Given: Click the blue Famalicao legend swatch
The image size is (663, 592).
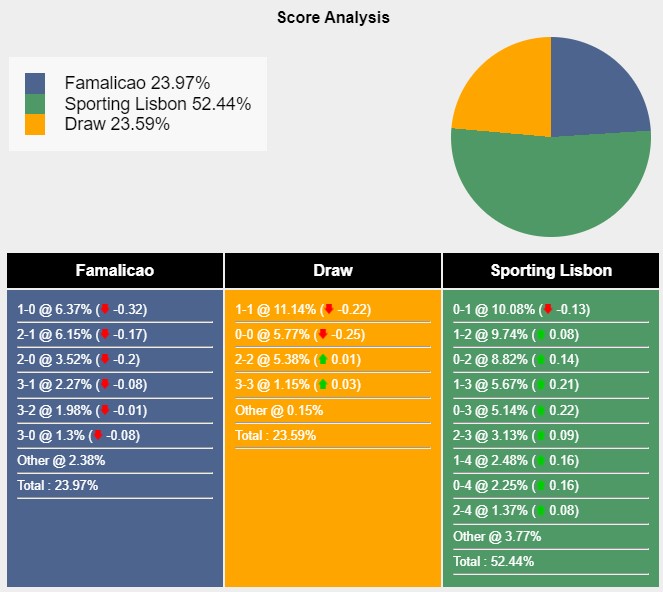Looking at the screenshot, I should (x=35, y=83).
